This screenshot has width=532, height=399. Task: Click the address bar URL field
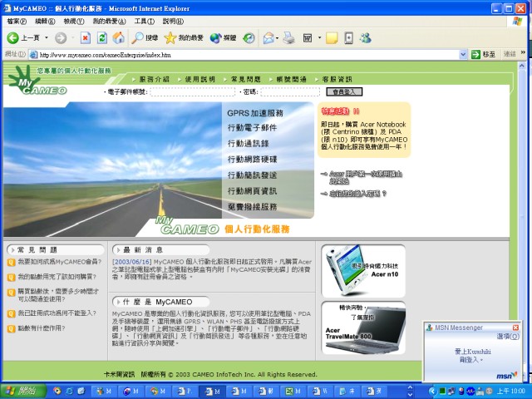(x=248, y=55)
